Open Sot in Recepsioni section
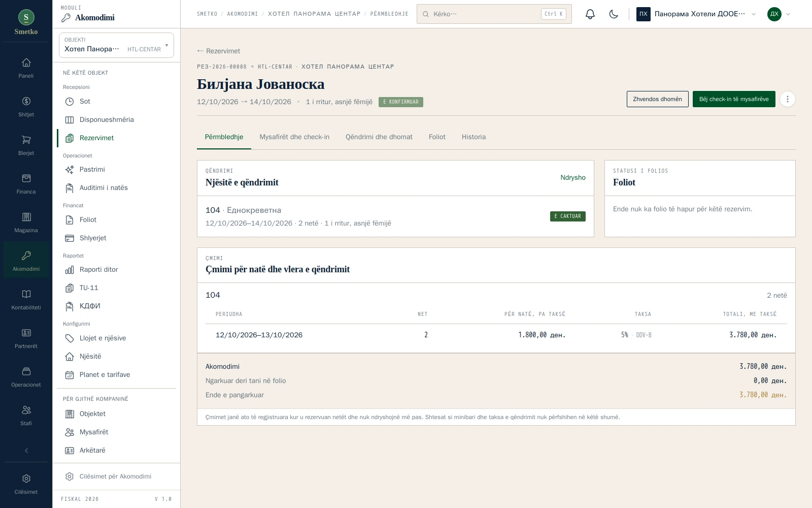The height and width of the screenshot is (508, 812). coord(116,102)
